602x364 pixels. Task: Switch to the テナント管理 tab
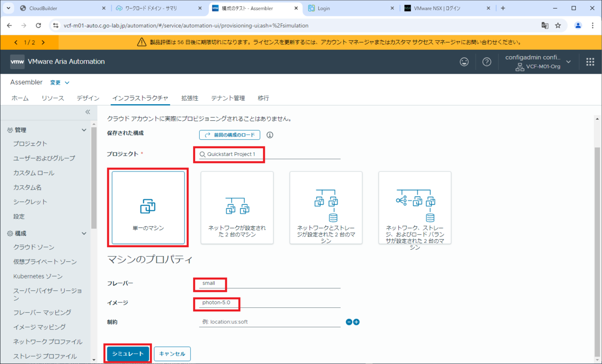point(228,98)
